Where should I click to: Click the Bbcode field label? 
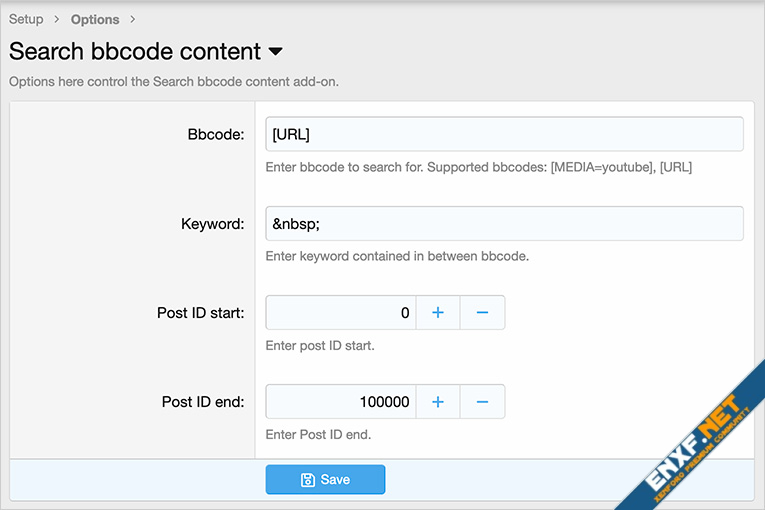click(x=216, y=134)
